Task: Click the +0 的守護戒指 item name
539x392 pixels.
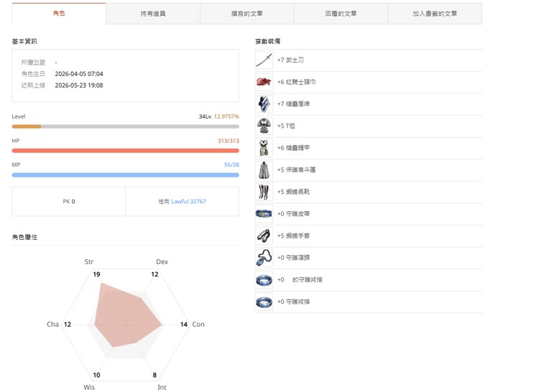Action: click(300, 280)
